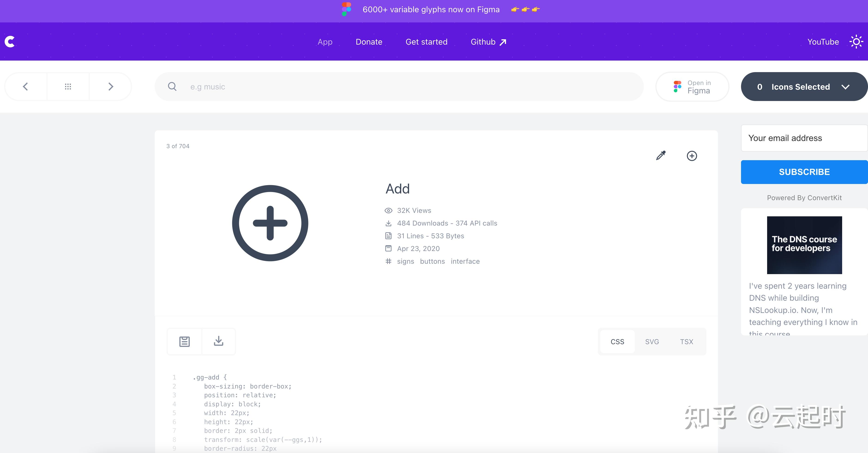This screenshot has width=868, height=453.
Task: Click the css.gg logo icon
Action: coord(10,42)
